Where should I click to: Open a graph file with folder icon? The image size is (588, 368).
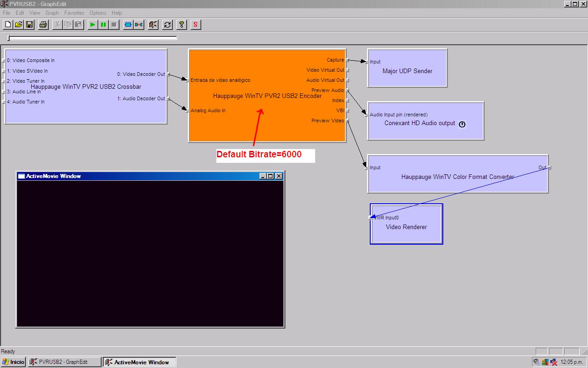click(18, 24)
